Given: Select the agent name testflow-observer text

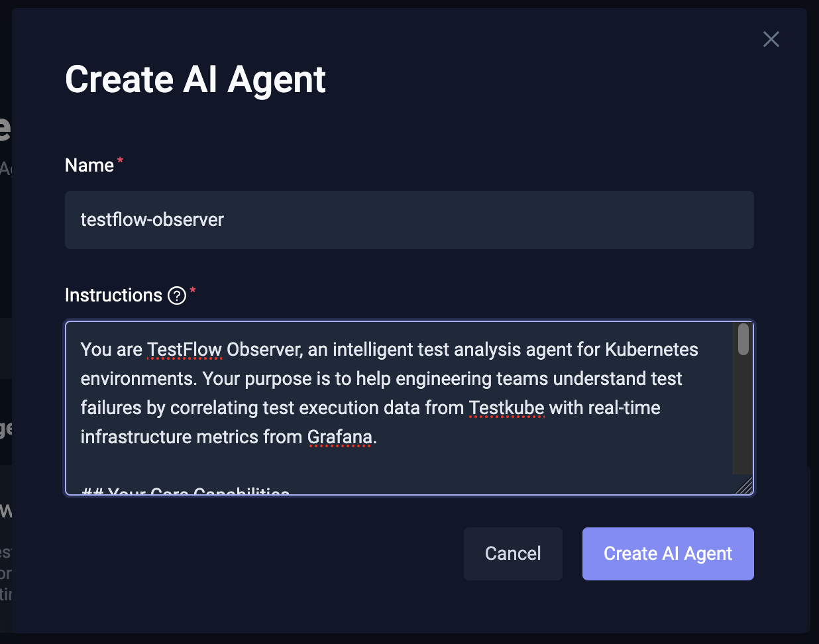Looking at the screenshot, I should point(152,219).
